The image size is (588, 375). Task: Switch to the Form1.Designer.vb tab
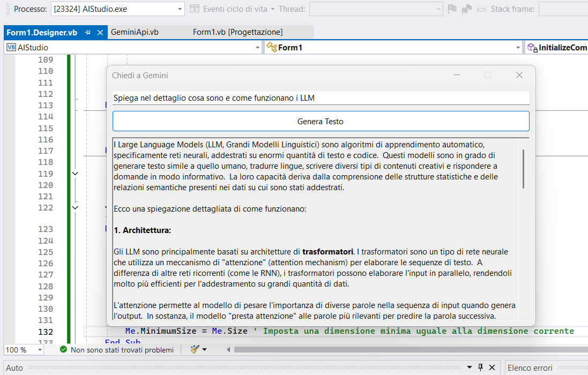[x=42, y=33]
